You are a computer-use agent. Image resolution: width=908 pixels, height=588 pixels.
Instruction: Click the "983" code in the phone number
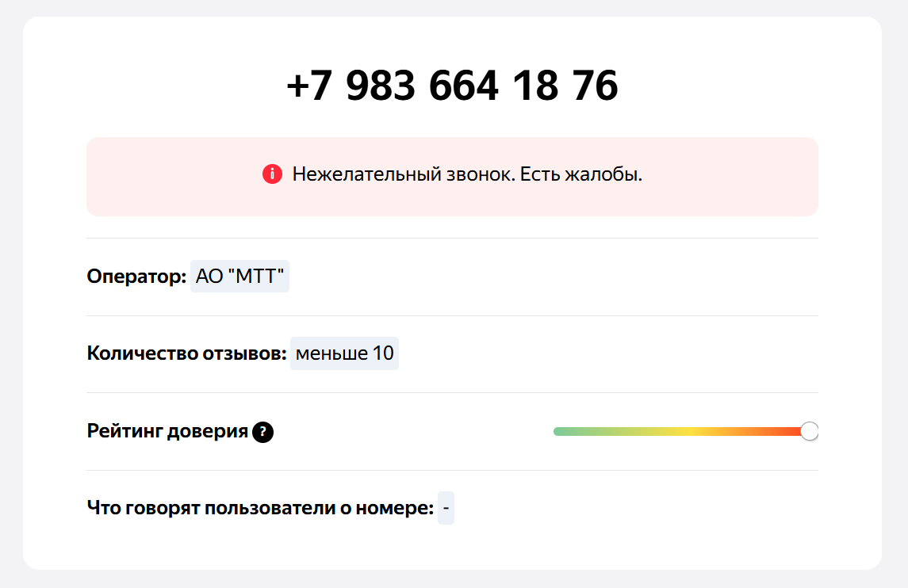point(381,86)
